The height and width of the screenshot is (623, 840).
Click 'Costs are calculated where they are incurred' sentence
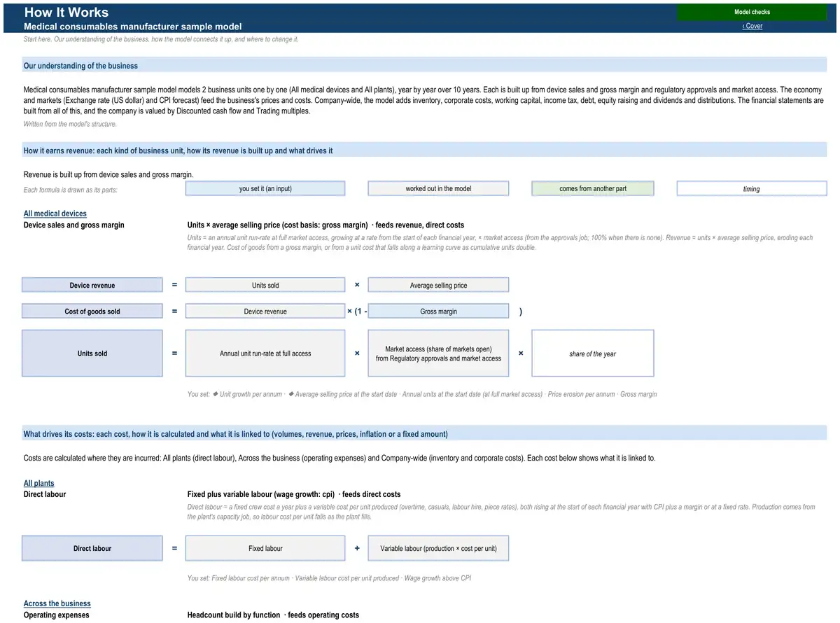click(339, 458)
